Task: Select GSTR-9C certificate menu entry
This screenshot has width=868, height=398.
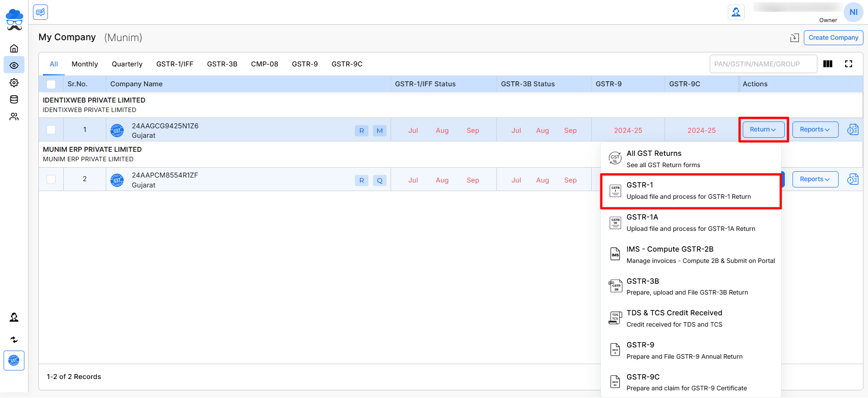Action: (x=691, y=382)
